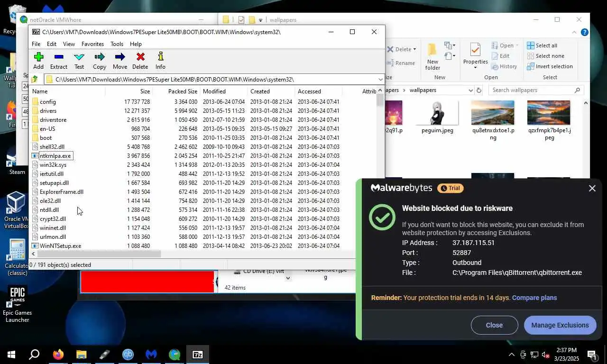Open the Favorites menu in 7-Zip
This screenshot has width=607, height=364.
(92, 44)
